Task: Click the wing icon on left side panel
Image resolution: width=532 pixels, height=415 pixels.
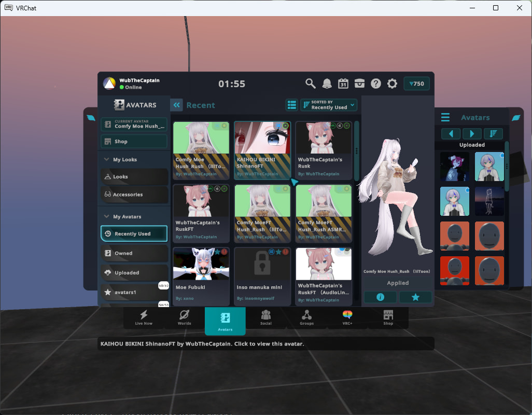Action: pyautogui.click(x=91, y=118)
